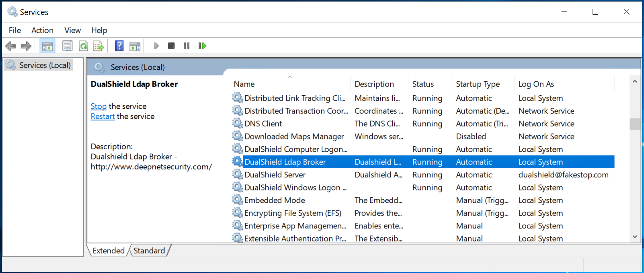Toggle the Show/Hide Console Tree icon
Image resolution: width=644 pixels, height=273 pixels.
[x=48, y=46]
